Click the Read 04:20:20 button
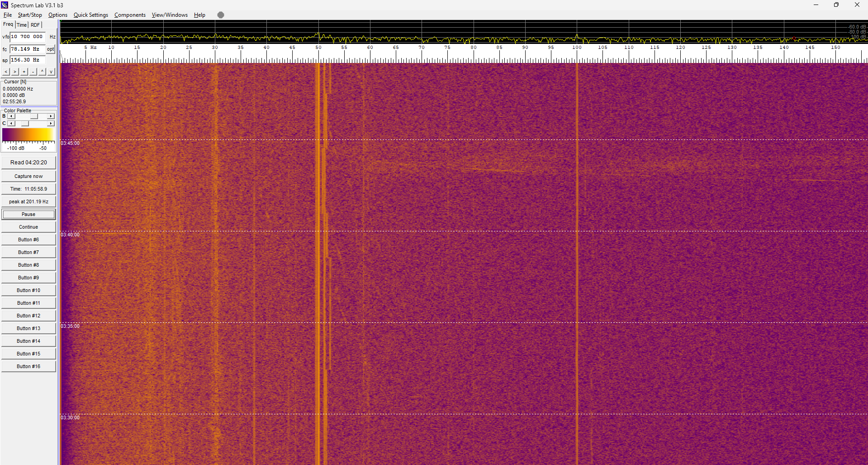This screenshot has width=868, height=465. tap(28, 163)
